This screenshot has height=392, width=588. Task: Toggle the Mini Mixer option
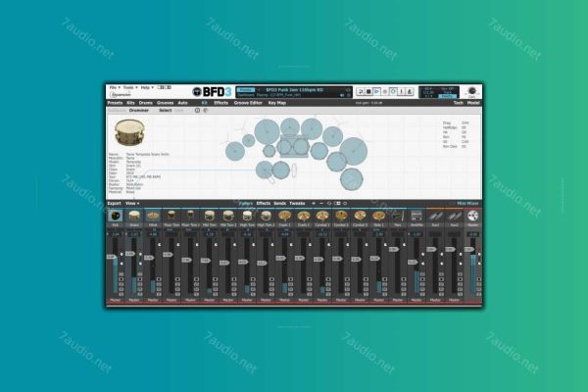[x=467, y=203]
